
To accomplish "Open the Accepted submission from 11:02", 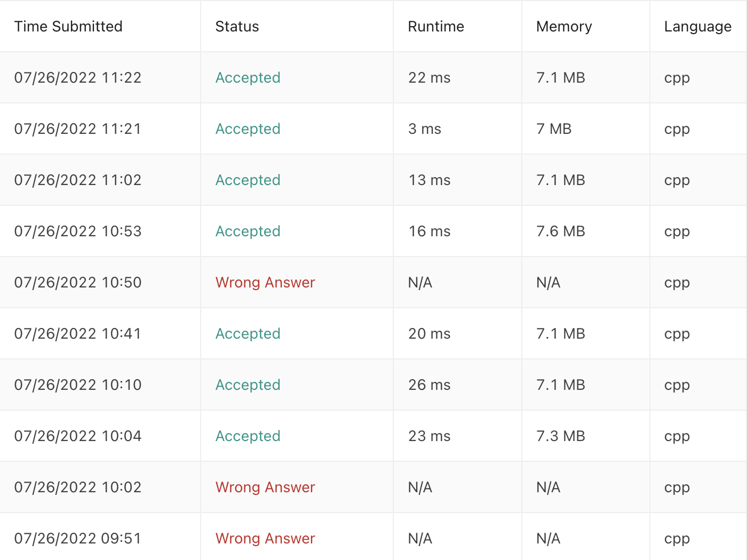I will (x=248, y=180).
